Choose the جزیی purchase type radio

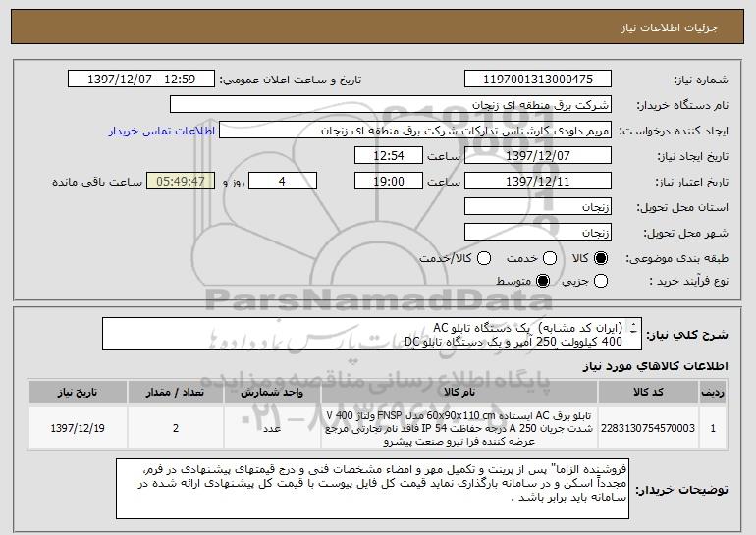(601, 281)
